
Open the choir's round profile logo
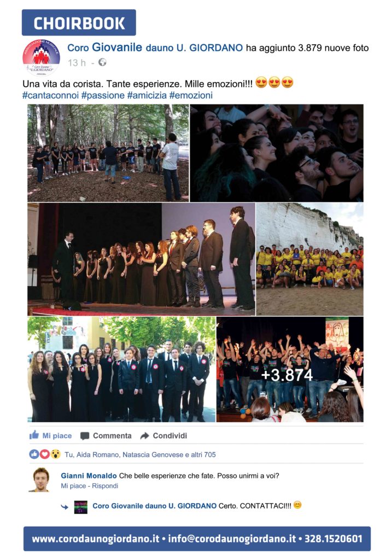(42, 57)
